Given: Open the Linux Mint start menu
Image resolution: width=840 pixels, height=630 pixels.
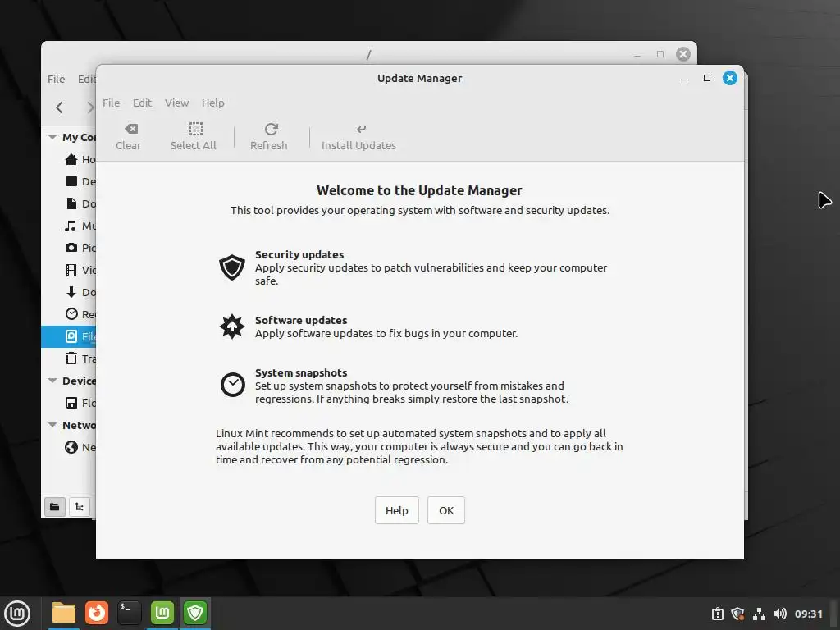Looking at the screenshot, I should (17, 614).
